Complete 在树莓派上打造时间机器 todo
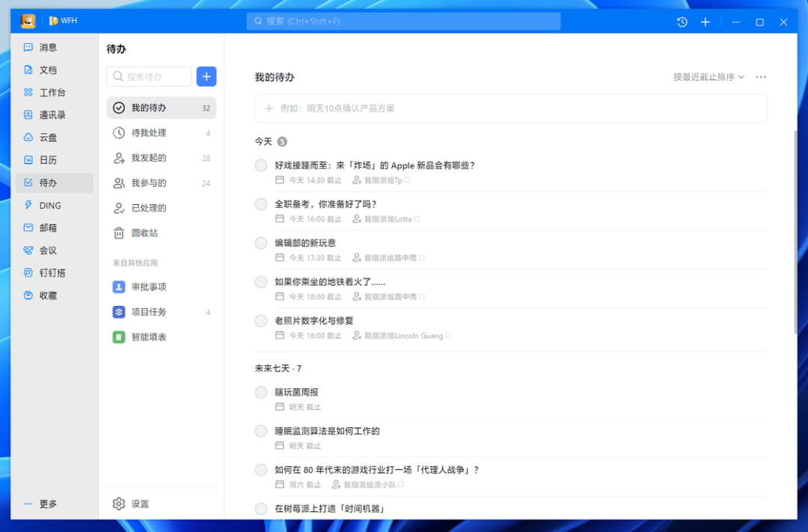The width and height of the screenshot is (808, 532). click(x=261, y=509)
